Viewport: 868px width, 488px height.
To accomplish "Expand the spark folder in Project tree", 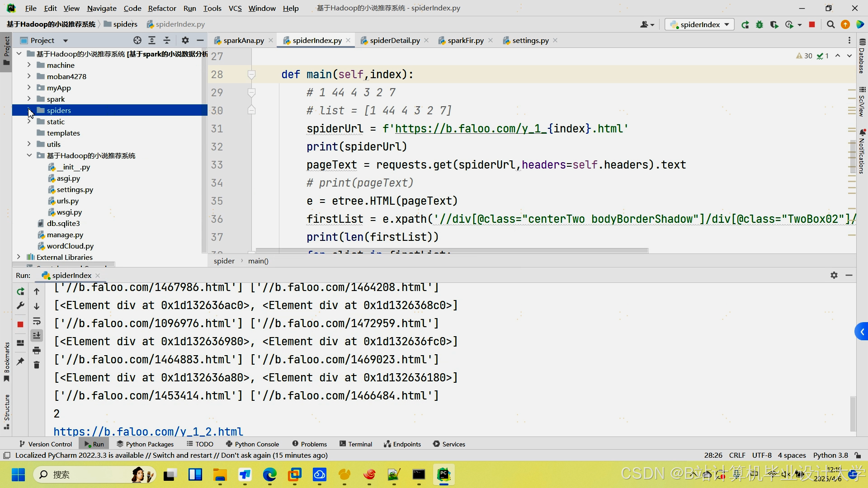I will (x=28, y=99).
